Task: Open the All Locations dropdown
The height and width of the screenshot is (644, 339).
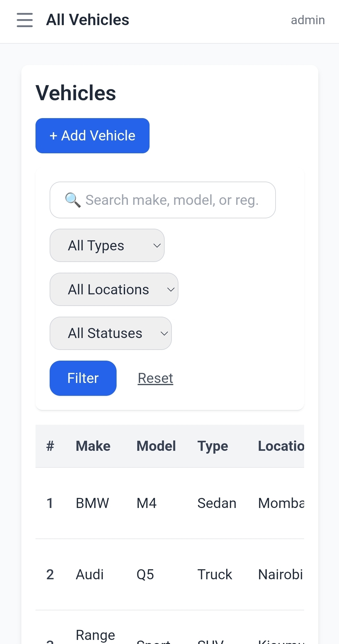Action: (x=114, y=289)
